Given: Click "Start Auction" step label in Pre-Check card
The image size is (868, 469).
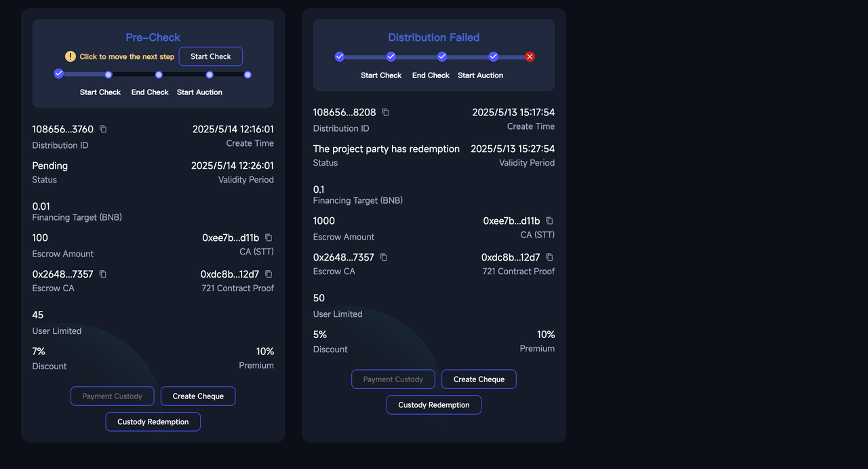Looking at the screenshot, I should click(199, 92).
